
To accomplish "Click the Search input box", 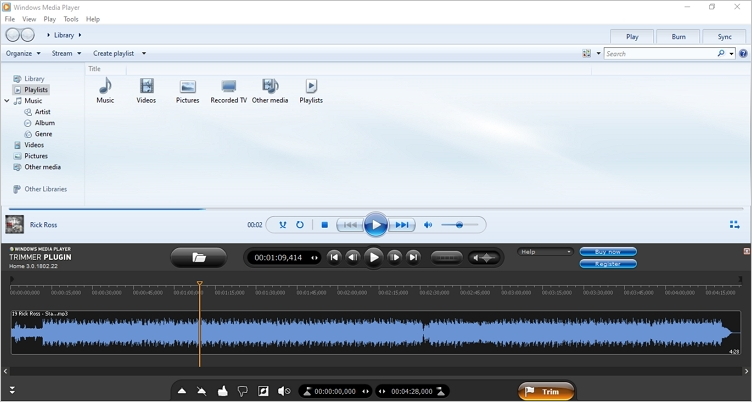I will [x=660, y=54].
